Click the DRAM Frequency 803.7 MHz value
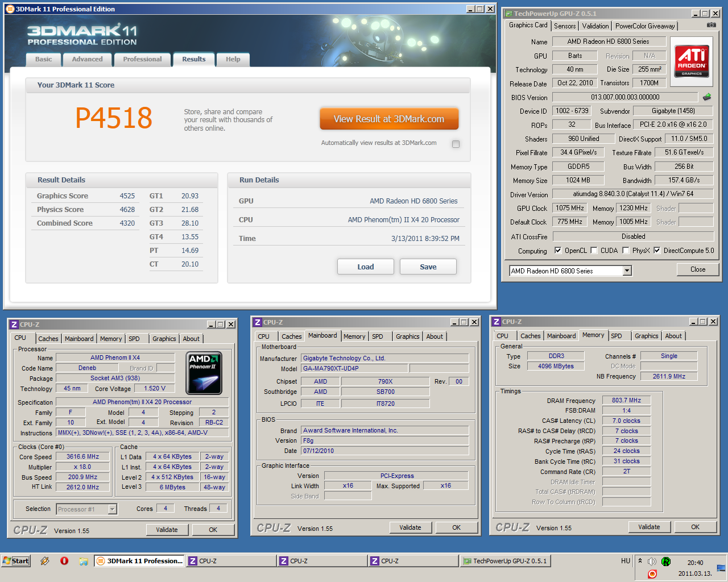The height and width of the screenshot is (582, 728). point(627,400)
